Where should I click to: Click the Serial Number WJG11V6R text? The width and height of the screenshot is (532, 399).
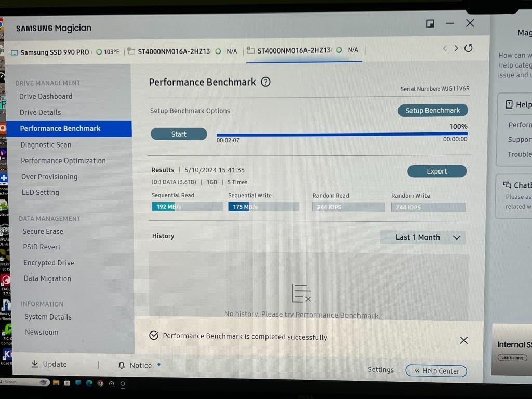[x=435, y=89]
